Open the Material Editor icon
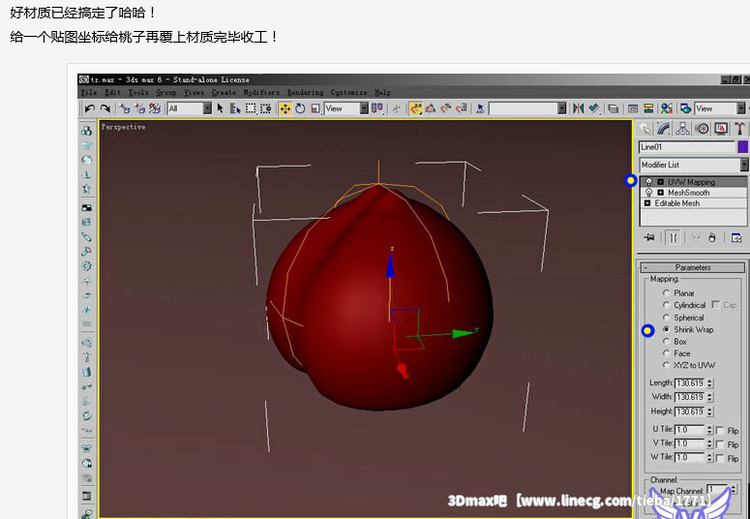 666,109
